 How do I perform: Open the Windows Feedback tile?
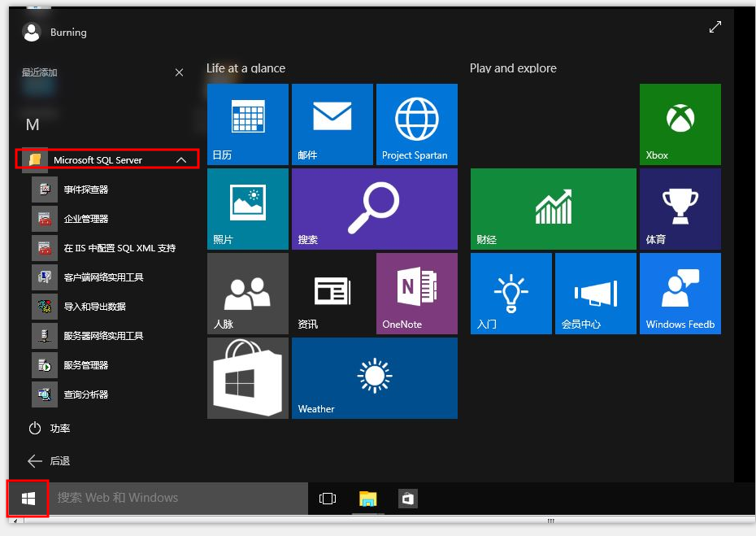[680, 294]
